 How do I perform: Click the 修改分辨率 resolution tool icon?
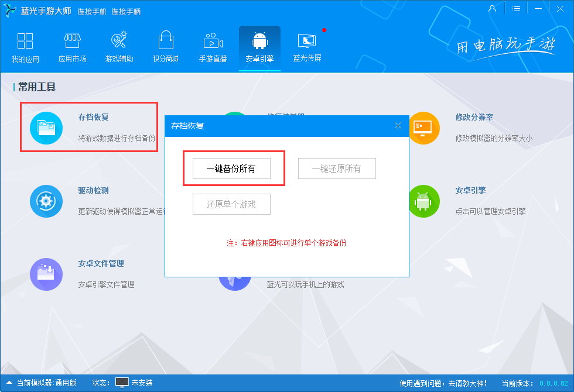424,128
